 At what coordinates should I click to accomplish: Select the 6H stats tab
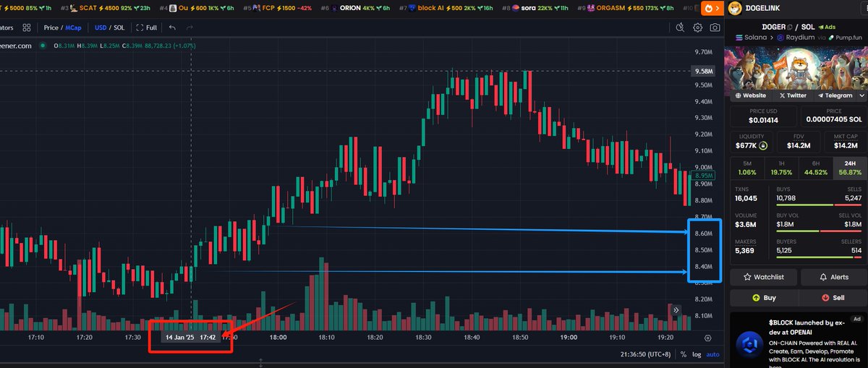coord(816,168)
